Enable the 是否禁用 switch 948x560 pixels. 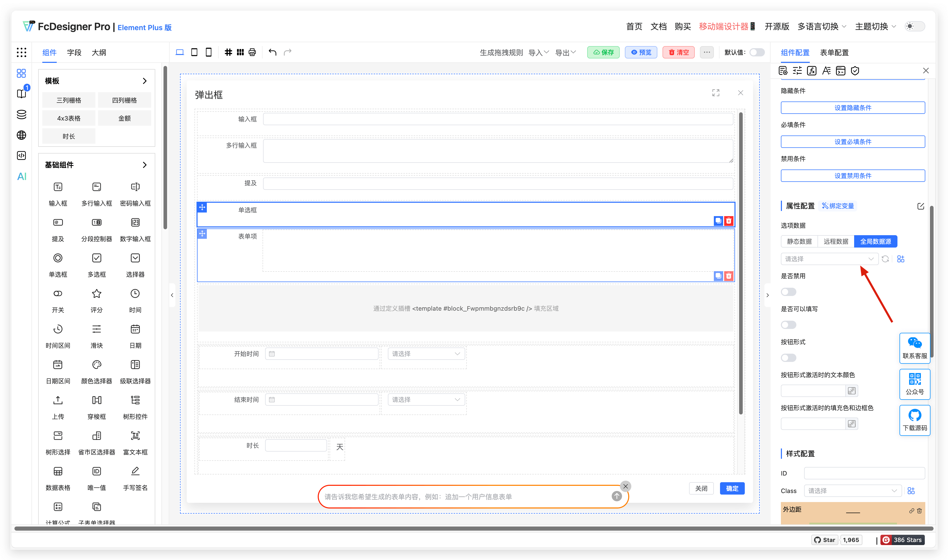click(788, 292)
